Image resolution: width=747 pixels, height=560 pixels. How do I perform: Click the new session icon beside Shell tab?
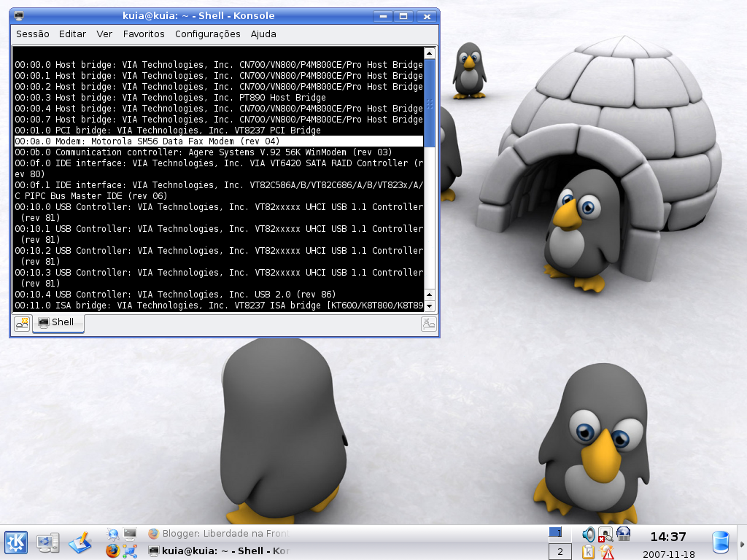[22, 324]
